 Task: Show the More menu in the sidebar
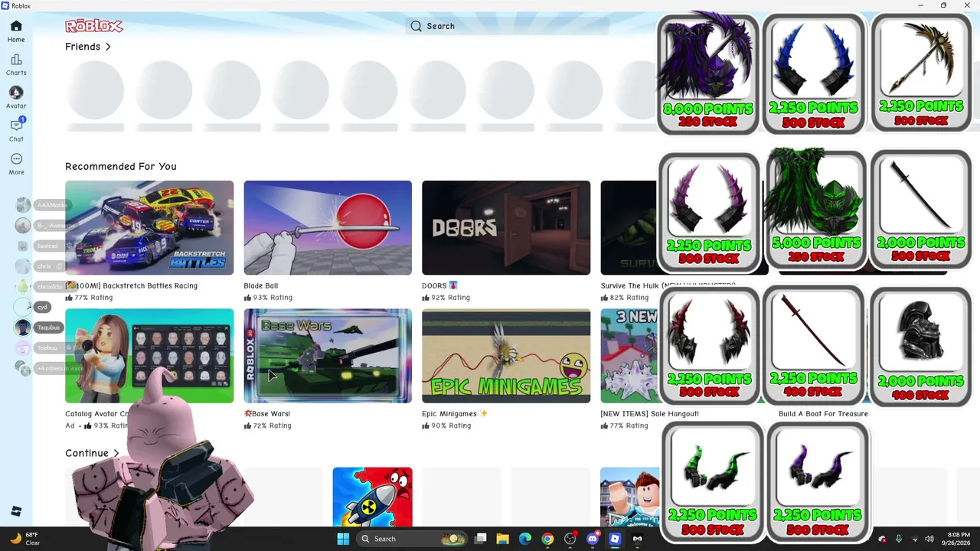point(16,164)
